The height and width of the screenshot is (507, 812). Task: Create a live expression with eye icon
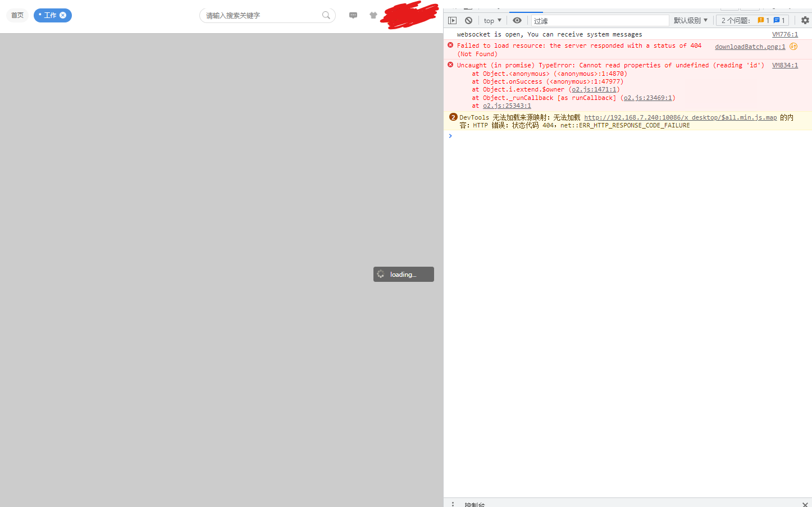pos(517,20)
